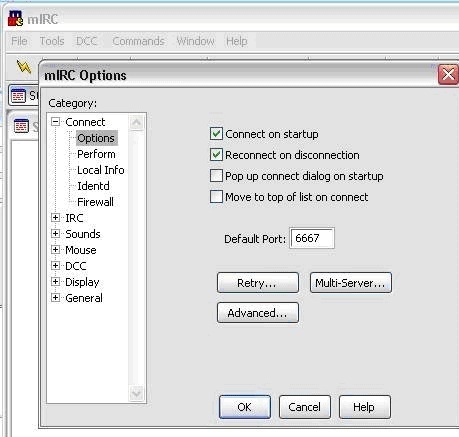
Task: Select Firewall in the category tree
Action: pos(95,202)
